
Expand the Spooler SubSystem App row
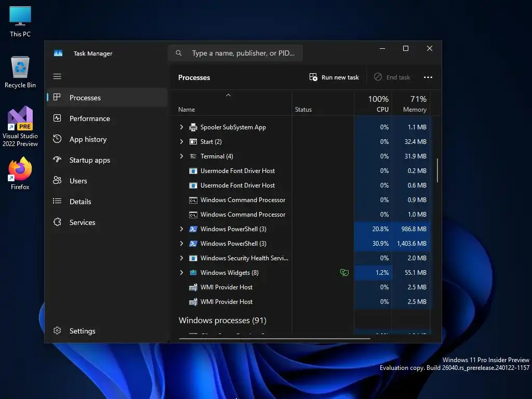coord(181,127)
